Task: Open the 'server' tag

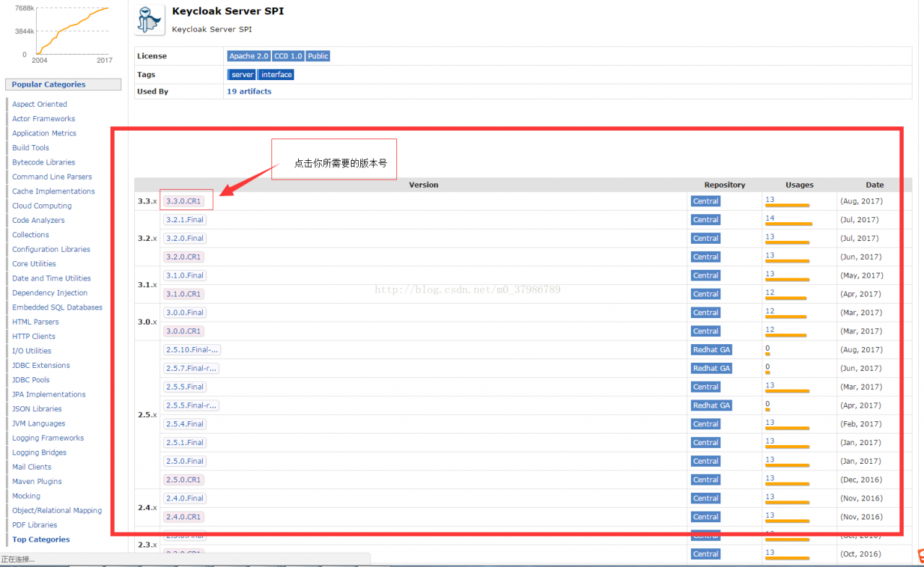Action: [x=243, y=74]
